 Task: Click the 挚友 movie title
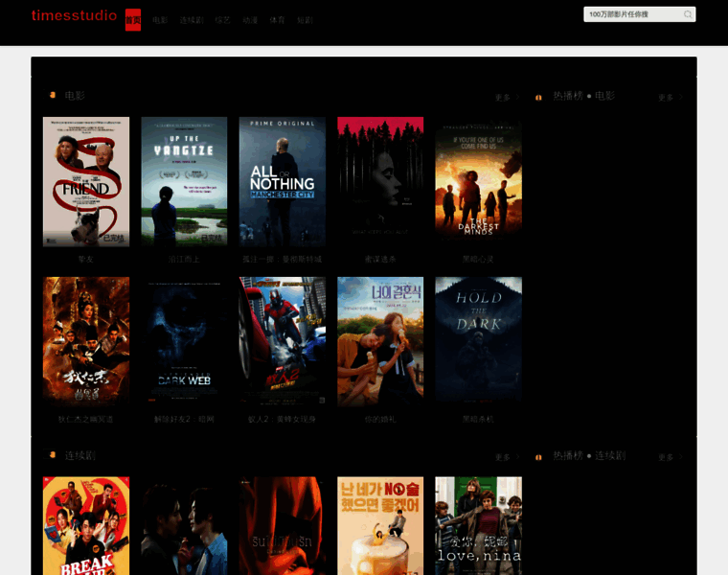click(x=86, y=259)
